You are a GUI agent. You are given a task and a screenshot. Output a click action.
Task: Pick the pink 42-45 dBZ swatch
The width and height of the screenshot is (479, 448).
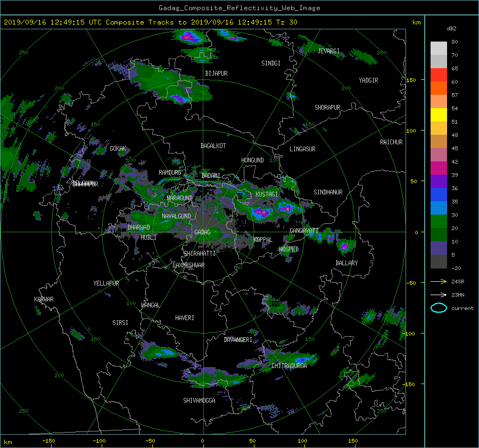[x=439, y=155]
